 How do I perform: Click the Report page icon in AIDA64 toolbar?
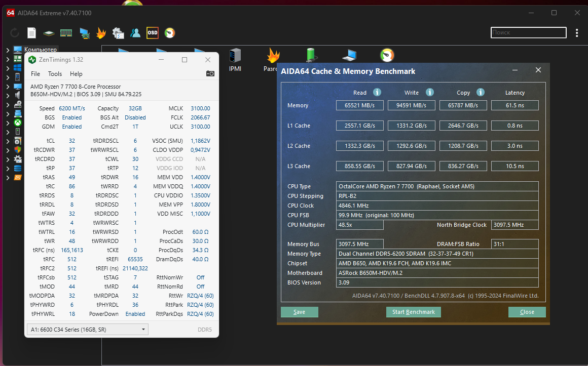[x=32, y=33]
